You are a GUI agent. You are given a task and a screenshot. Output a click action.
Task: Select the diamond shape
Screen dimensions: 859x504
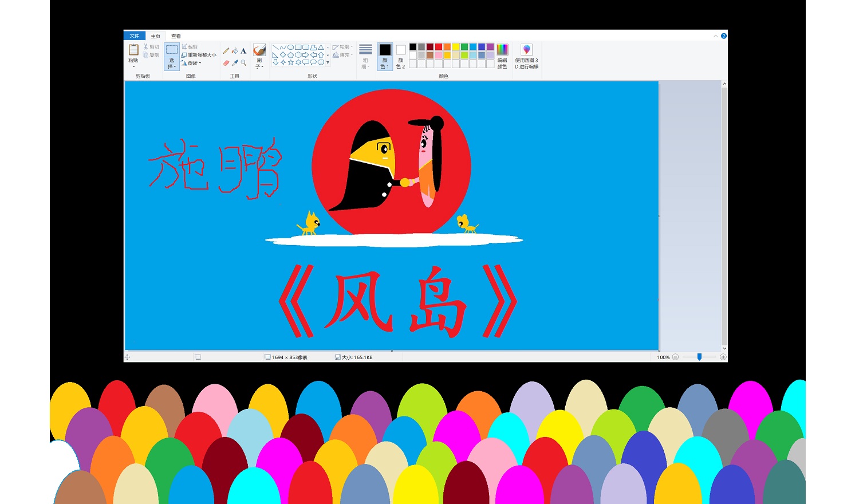[x=283, y=55]
